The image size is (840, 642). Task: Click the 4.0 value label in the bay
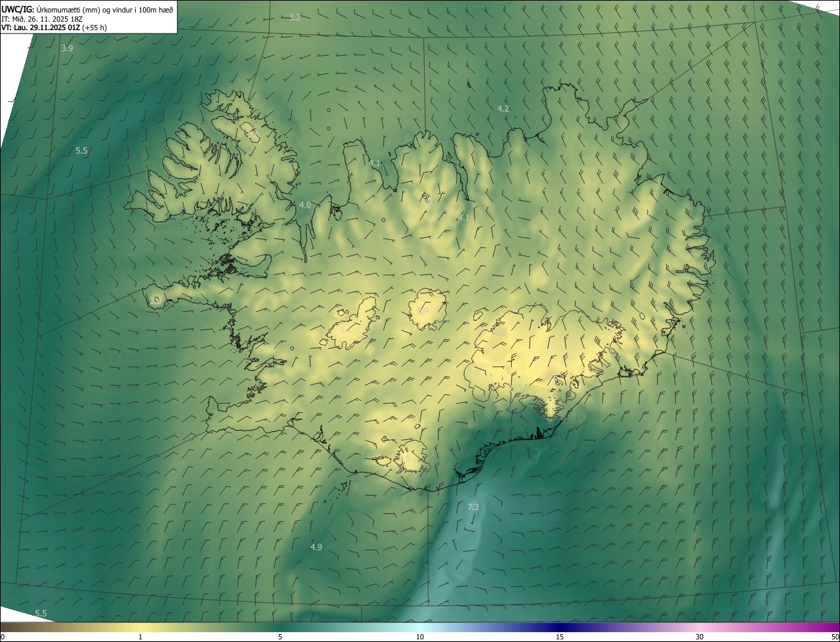coord(305,205)
